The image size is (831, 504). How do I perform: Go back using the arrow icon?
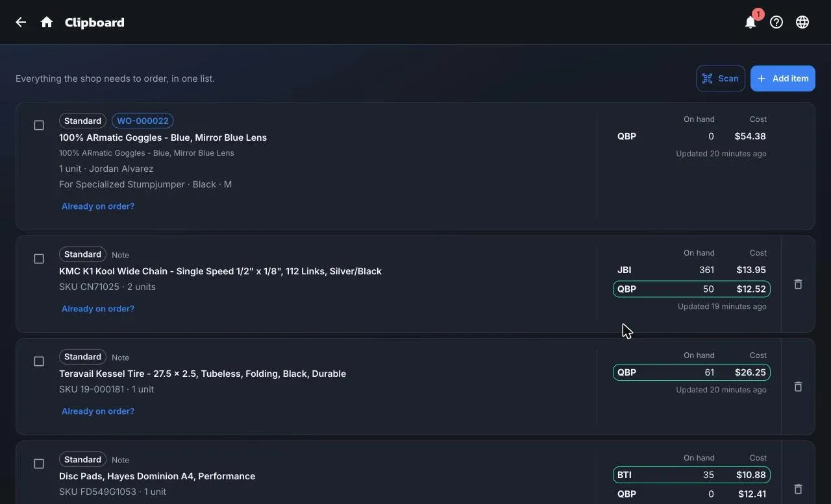[x=21, y=22]
